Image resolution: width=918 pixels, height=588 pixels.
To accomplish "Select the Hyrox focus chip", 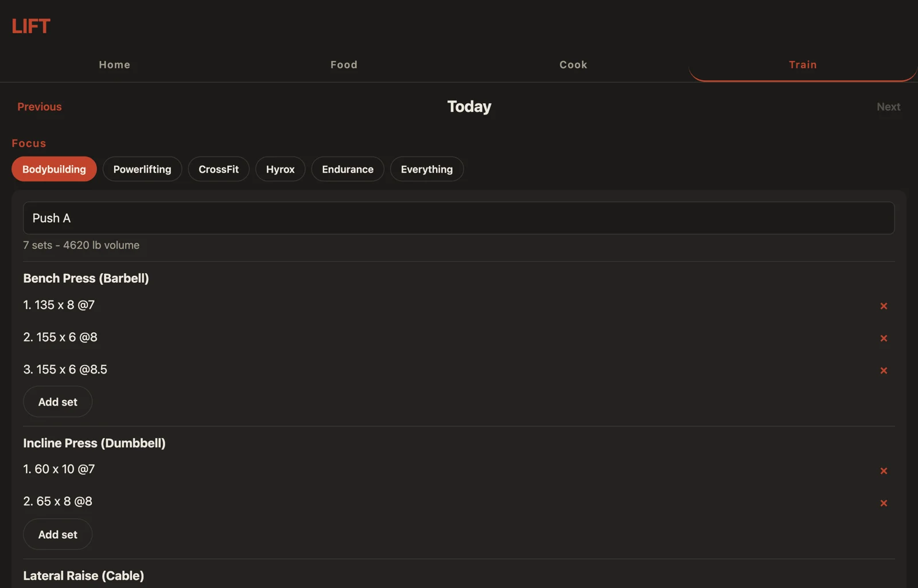I will coord(280,169).
